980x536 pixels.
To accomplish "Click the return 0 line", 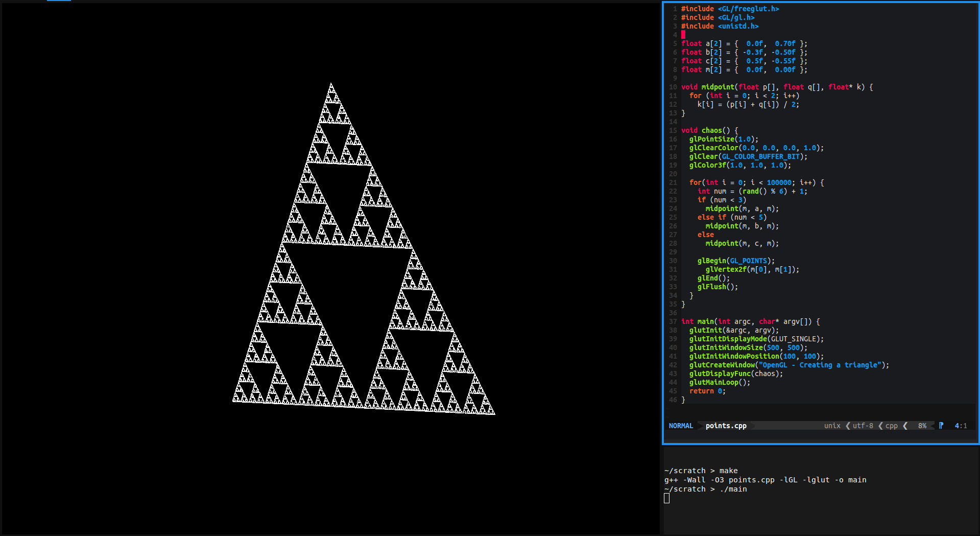I will (x=707, y=391).
